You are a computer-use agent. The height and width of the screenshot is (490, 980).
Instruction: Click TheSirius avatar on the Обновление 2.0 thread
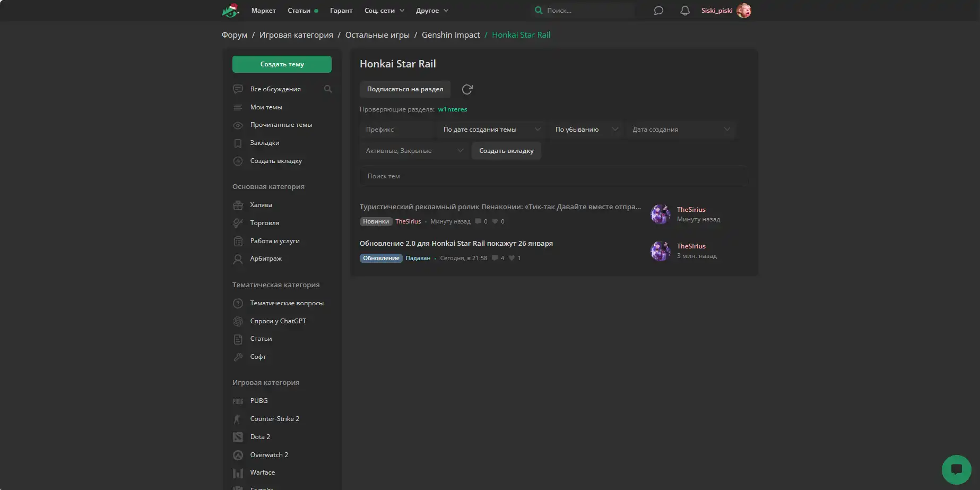[x=661, y=251]
